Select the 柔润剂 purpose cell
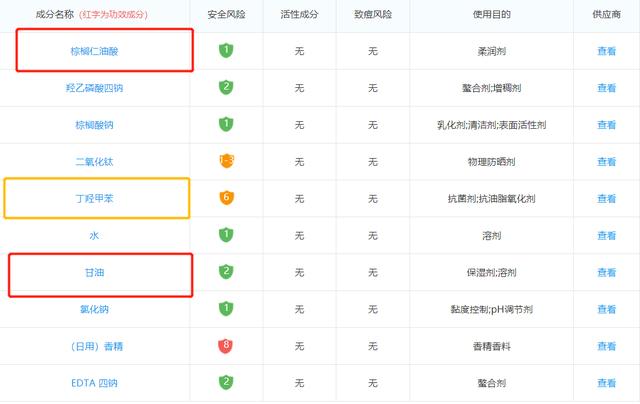The image size is (640, 404). click(491, 51)
